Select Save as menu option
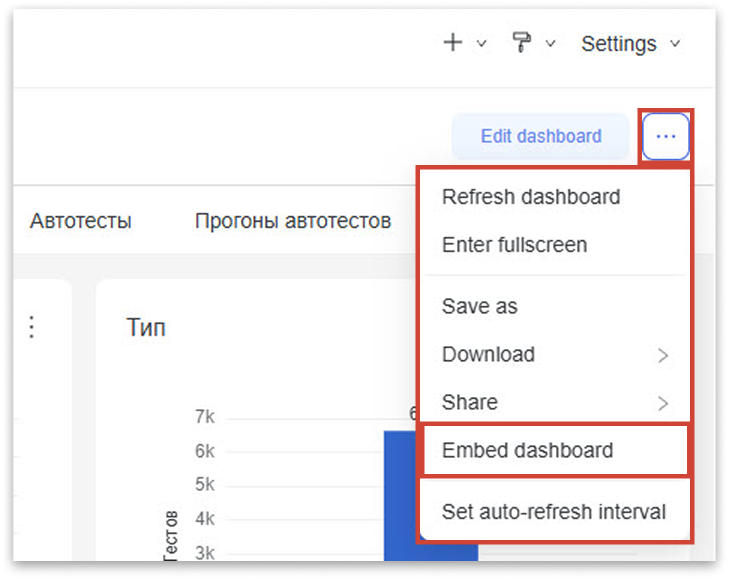729x581 pixels. 554,306
